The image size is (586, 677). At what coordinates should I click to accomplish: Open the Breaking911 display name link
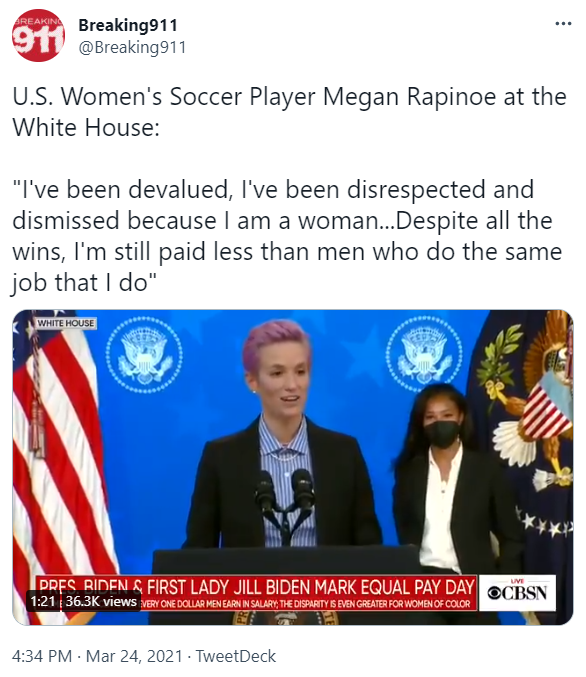(128, 25)
